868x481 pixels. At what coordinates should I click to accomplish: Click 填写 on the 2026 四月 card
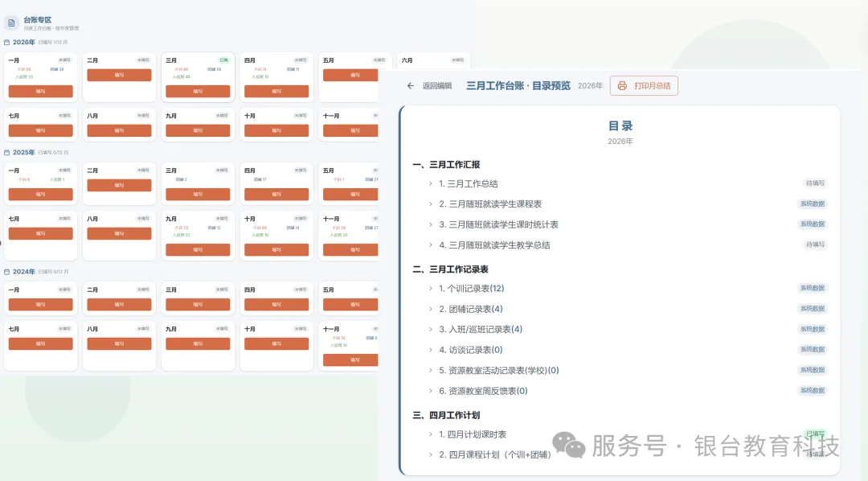click(x=276, y=91)
